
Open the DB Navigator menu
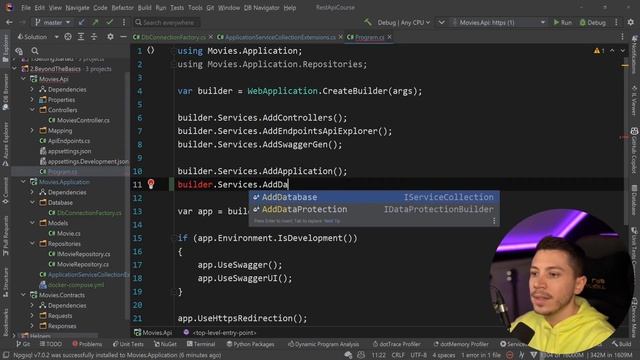262,7
